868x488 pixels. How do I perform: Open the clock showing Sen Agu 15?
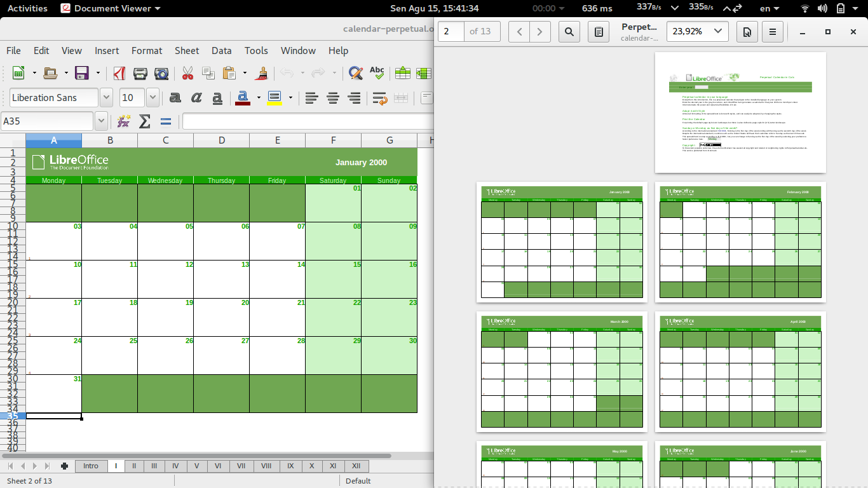[434, 8]
